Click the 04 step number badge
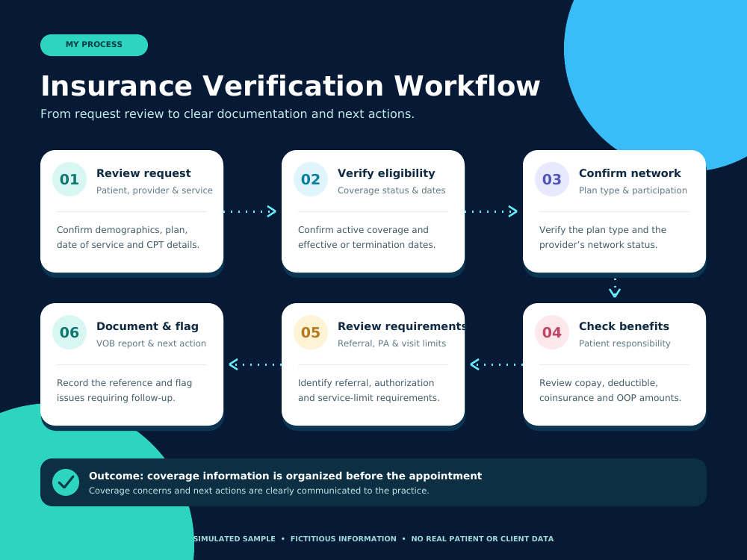 click(x=552, y=332)
